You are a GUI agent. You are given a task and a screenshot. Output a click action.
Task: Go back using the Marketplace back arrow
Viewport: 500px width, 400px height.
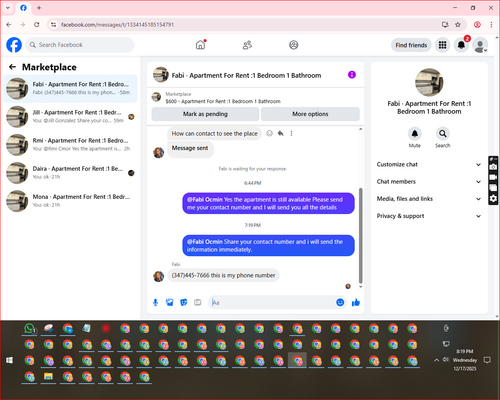pos(12,67)
